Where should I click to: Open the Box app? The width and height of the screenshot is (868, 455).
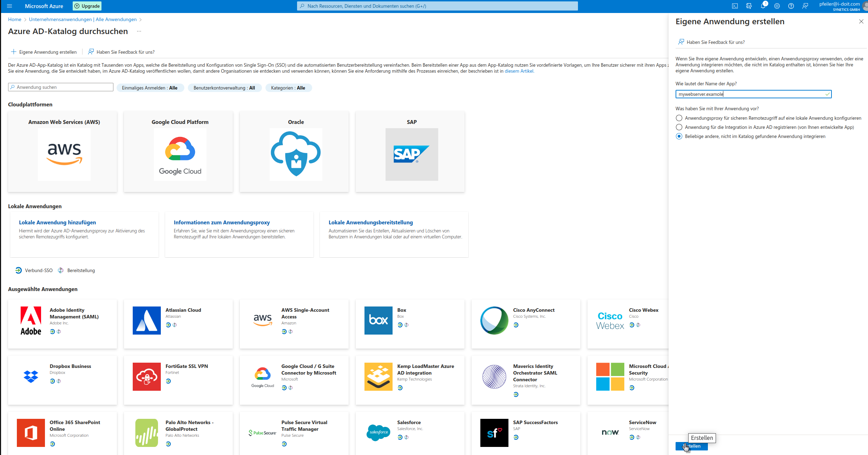click(x=410, y=324)
